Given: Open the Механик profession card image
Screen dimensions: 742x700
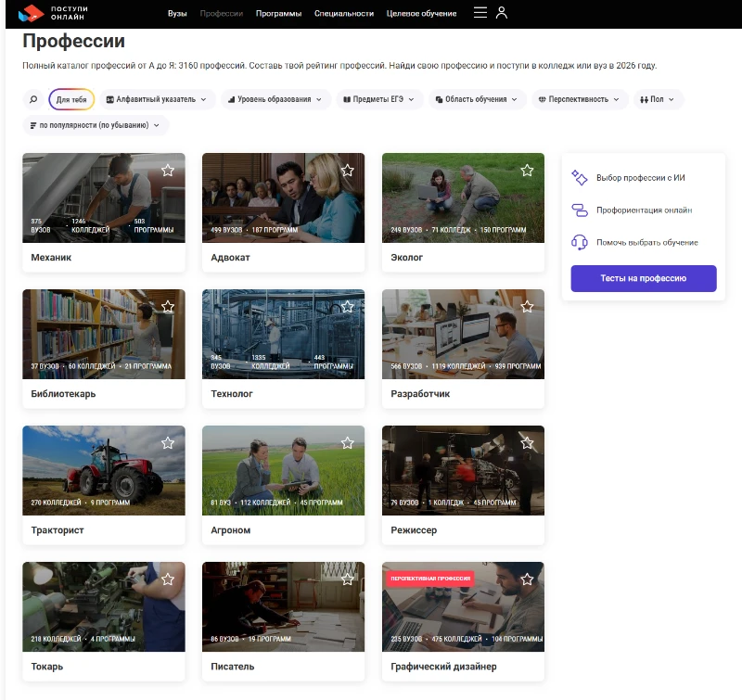Looking at the screenshot, I should tap(104, 197).
